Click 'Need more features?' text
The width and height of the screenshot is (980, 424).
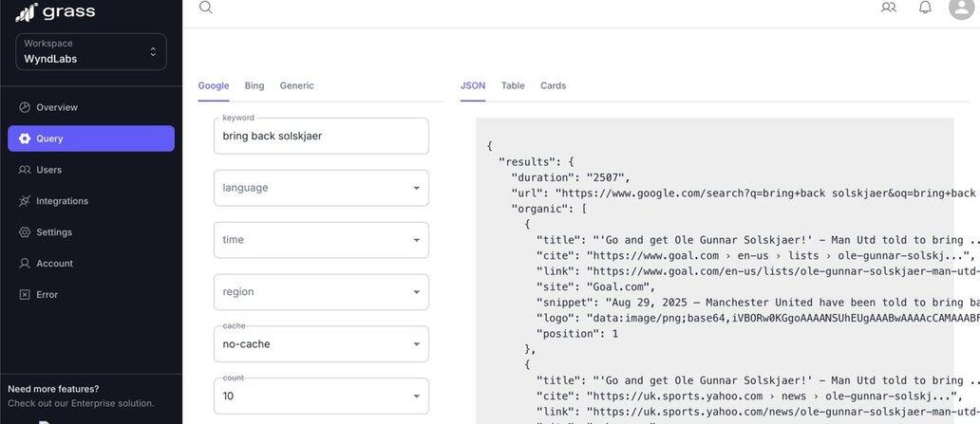tap(53, 389)
